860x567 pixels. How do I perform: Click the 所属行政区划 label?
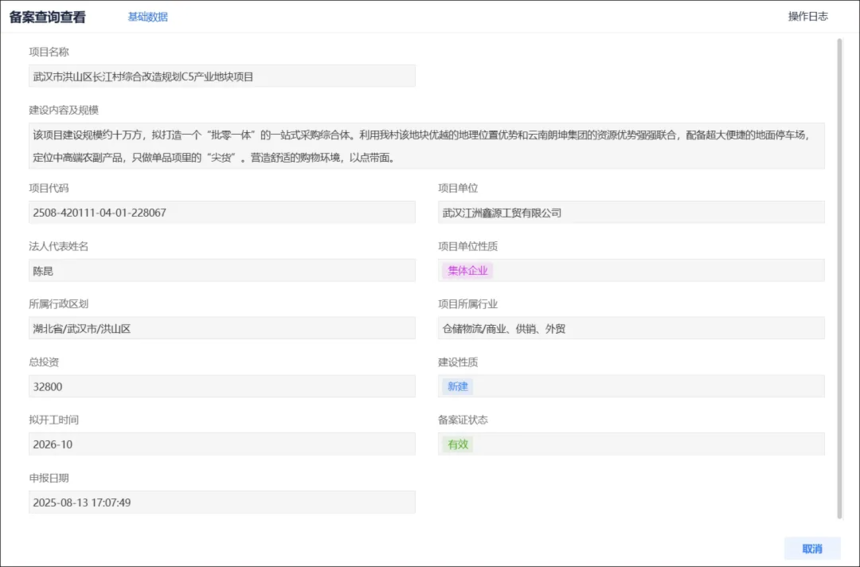click(59, 304)
